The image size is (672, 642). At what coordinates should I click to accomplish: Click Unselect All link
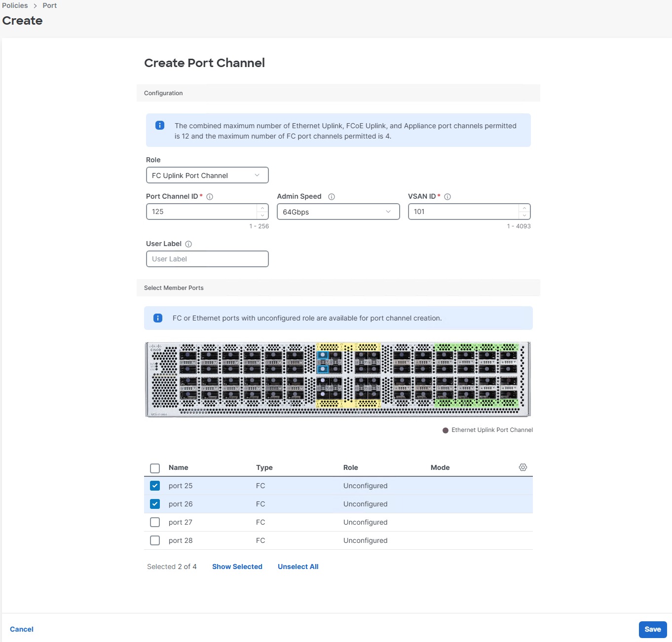(298, 567)
